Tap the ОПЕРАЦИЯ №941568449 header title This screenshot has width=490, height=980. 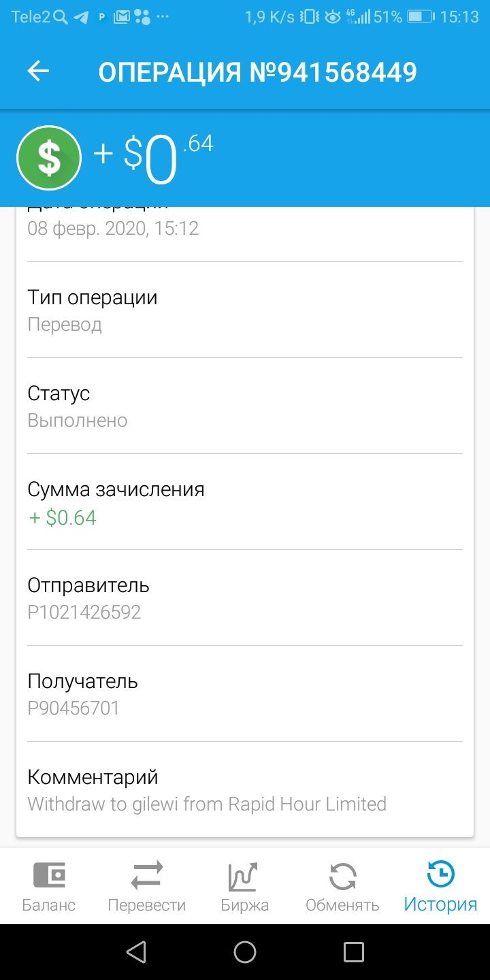[x=257, y=72]
